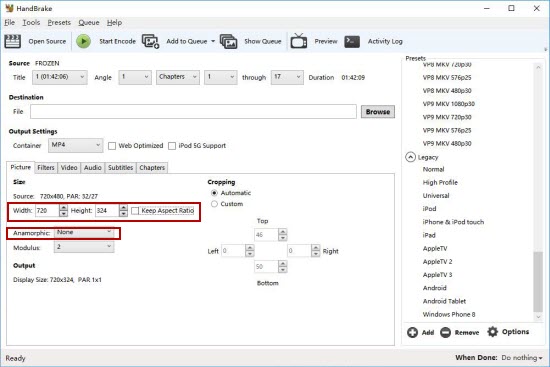Enable Keep Aspect Ratio checkbox
Image resolution: width=550 pixels, height=367 pixels.
pyautogui.click(x=135, y=211)
